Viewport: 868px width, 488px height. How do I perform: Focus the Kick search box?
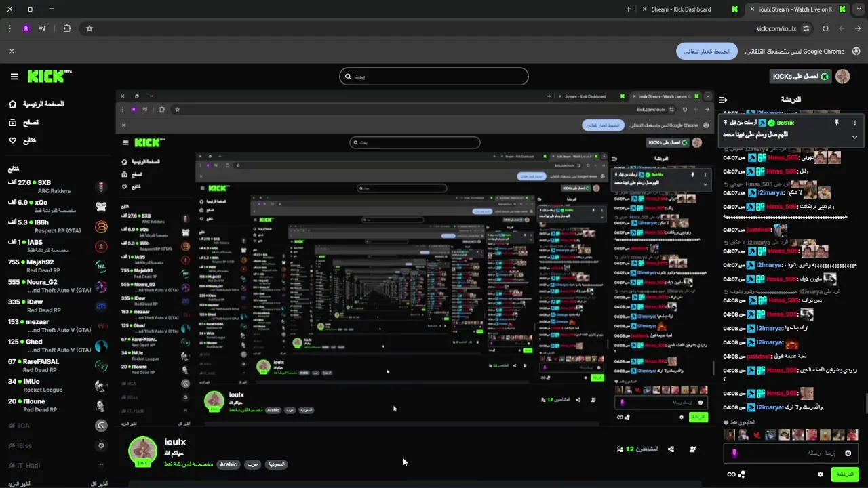434,77
